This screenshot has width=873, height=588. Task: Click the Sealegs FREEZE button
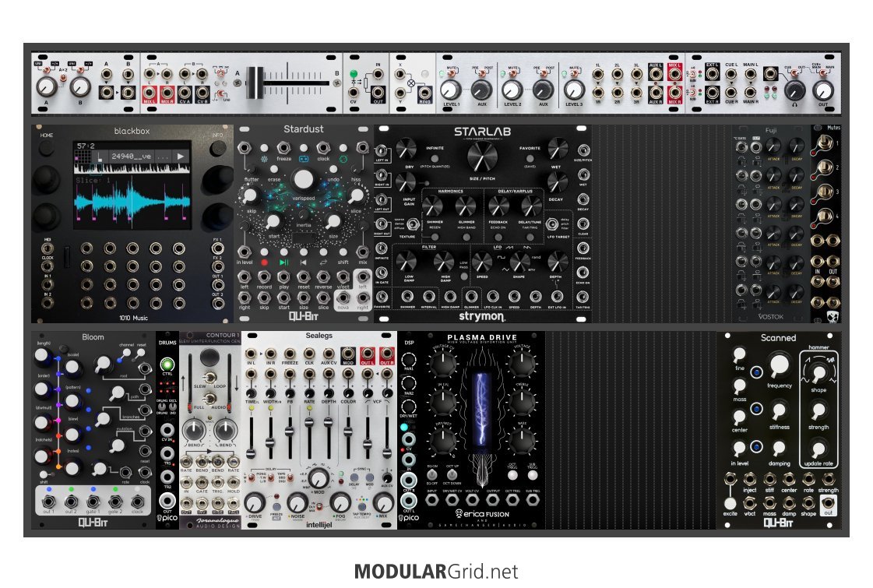point(276,507)
